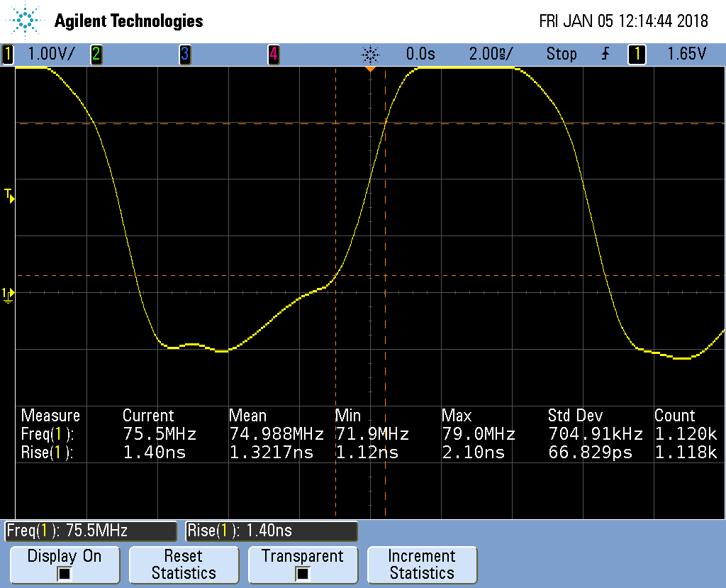The width and height of the screenshot is (726, 588).
Task: Open the 2.00ns/ timebase setting
Action: [x=491, y=54]
